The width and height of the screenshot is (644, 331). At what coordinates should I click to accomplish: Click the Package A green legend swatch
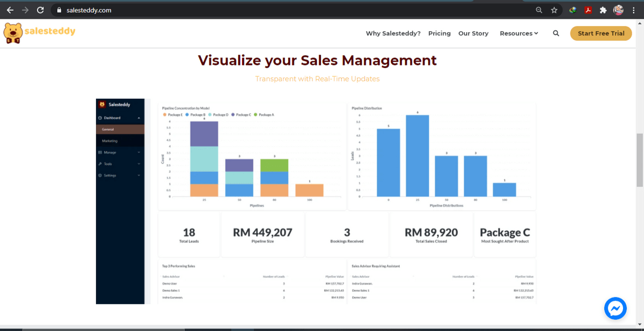click(256, 115)
